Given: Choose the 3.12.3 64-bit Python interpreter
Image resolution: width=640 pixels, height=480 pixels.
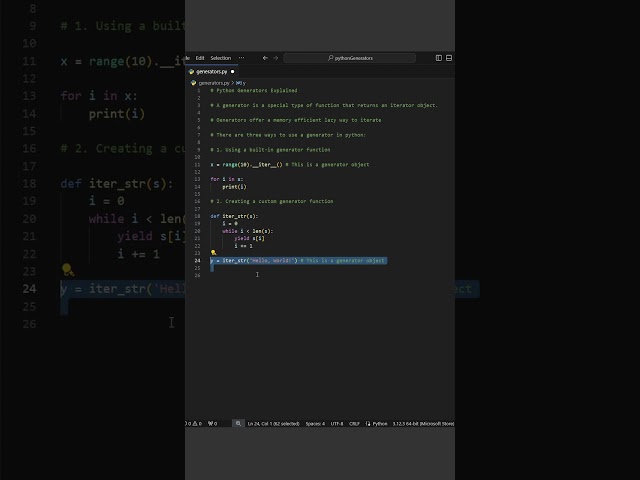Looking at the screenshot, I should (x=423, y=424).
